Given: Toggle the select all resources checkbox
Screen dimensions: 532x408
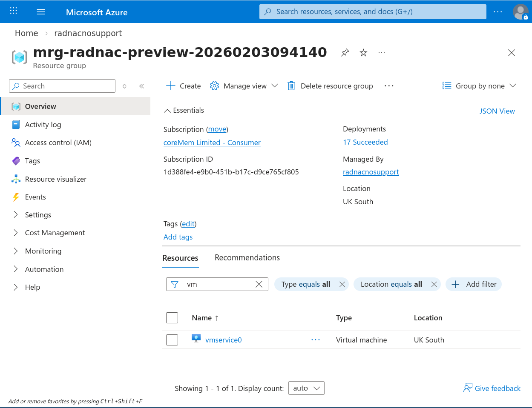Looking at the screenshot, I should pyautogui.click(x=172, y=318).
